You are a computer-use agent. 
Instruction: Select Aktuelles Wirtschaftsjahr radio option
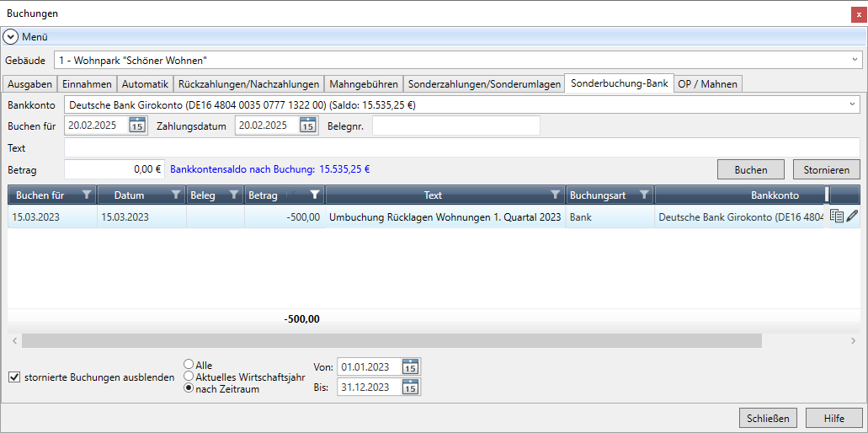click(x=189, y=377)
